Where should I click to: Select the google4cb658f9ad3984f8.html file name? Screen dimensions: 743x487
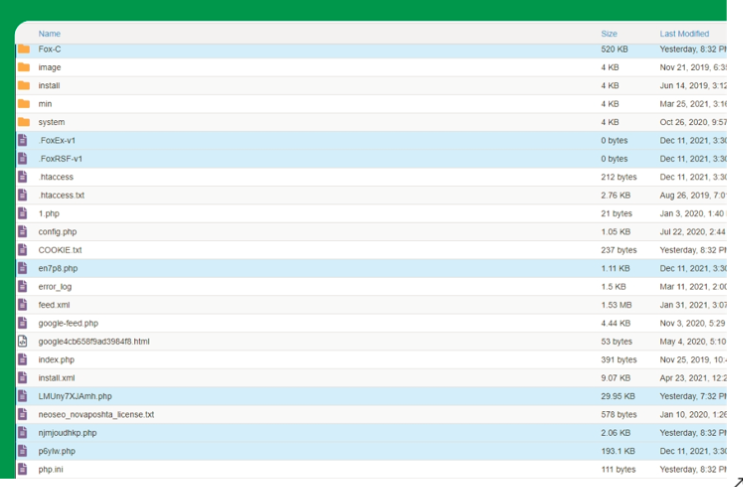pyautogui.click(x=94, y=342)
